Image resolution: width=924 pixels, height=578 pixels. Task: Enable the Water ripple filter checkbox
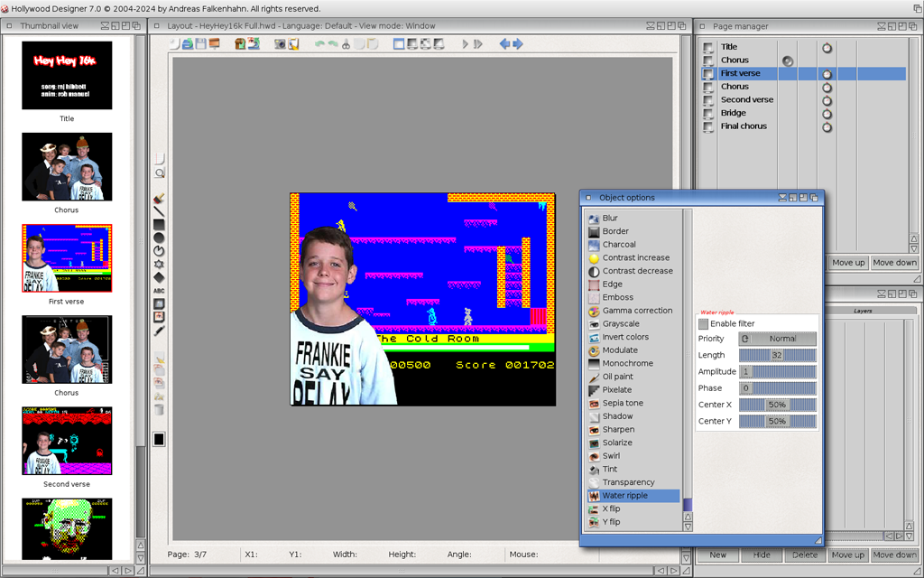pyautogui.click(x=703, y=324)
